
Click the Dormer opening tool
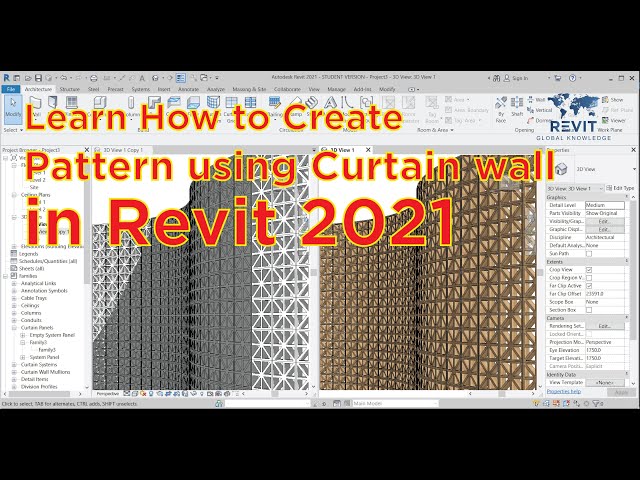coord(540,120)
